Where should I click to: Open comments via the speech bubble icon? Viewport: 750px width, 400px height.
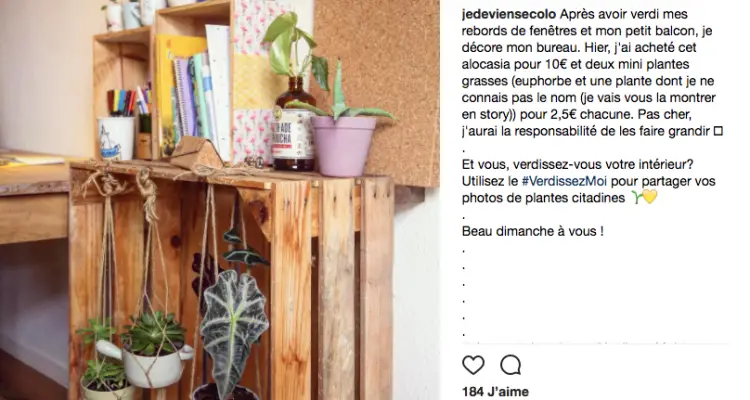510,366
